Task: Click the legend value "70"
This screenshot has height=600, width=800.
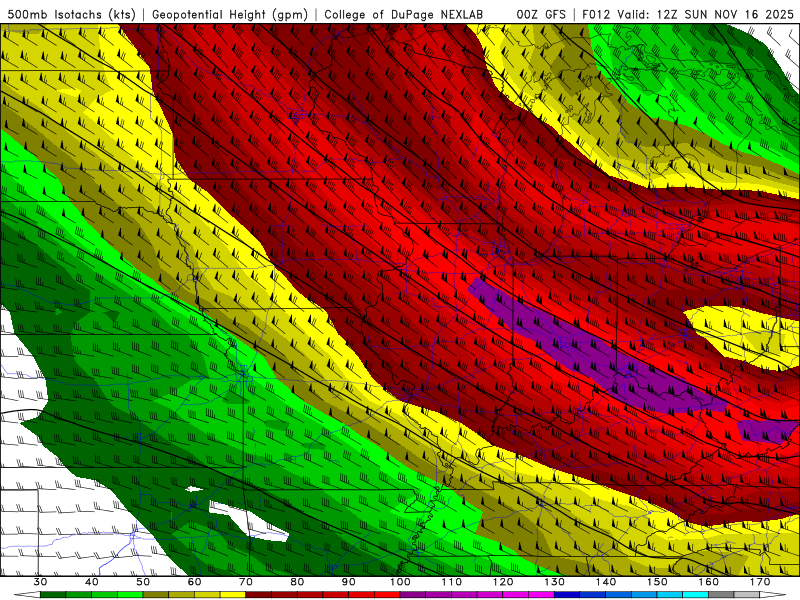Action: [246, 582]
